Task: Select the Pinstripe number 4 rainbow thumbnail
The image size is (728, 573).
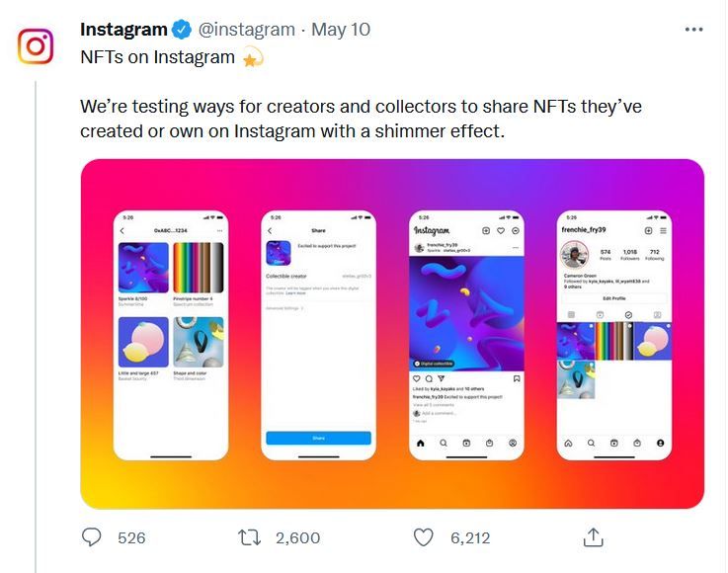Action: click(198, 267)
